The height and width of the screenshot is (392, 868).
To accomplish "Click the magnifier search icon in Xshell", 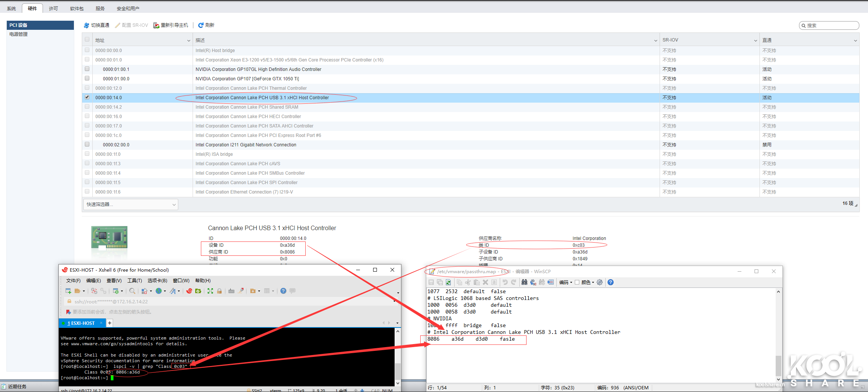I will coord(132,291).
